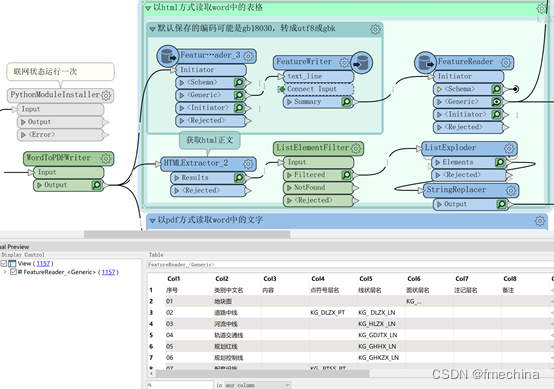The height and width of the screenshot is (389, 554).
Task: Select the '获取html正文' annotation note
Action: point(210,140)
